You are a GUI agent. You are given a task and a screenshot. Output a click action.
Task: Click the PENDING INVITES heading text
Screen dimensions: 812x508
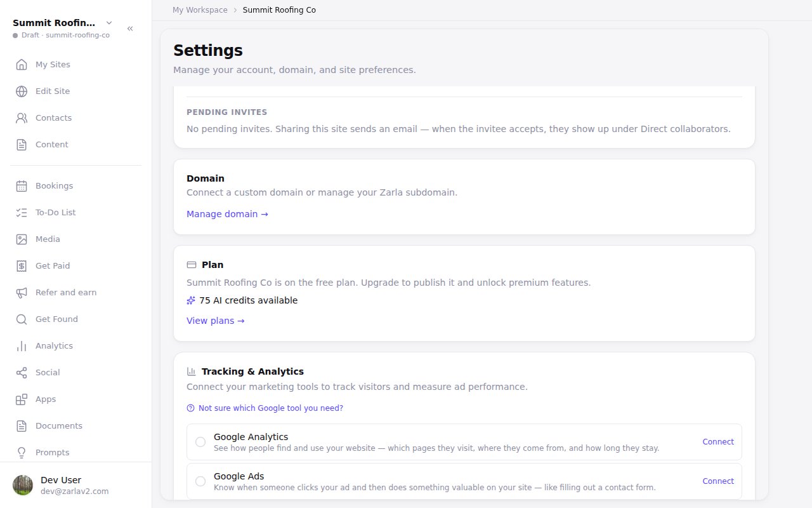click(x=227, y=112)
